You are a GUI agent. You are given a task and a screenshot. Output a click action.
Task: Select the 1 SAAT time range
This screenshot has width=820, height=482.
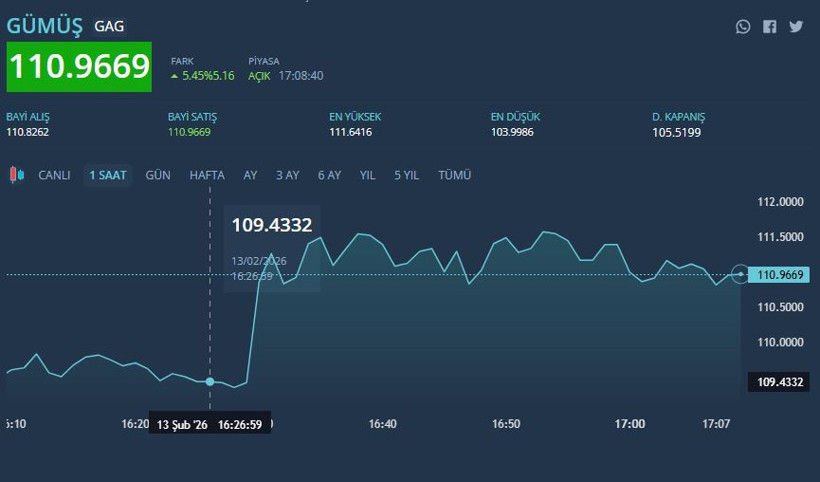(x=107, y=175)
